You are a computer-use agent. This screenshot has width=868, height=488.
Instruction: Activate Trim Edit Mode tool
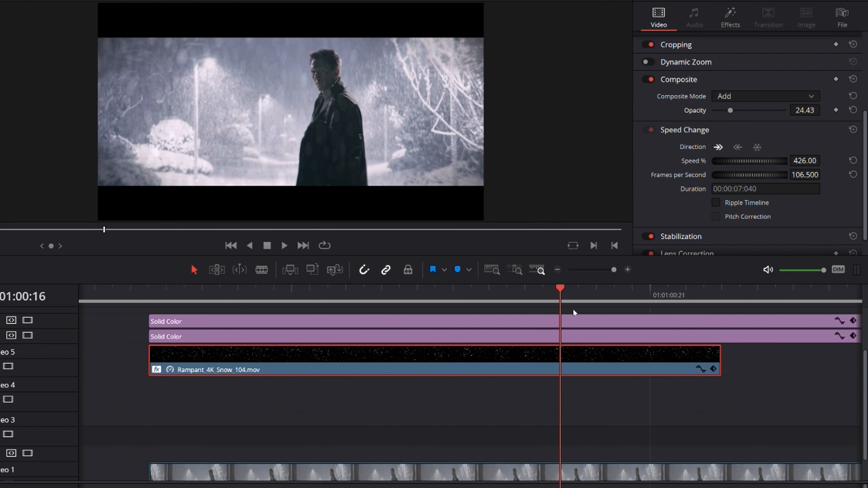217,270
